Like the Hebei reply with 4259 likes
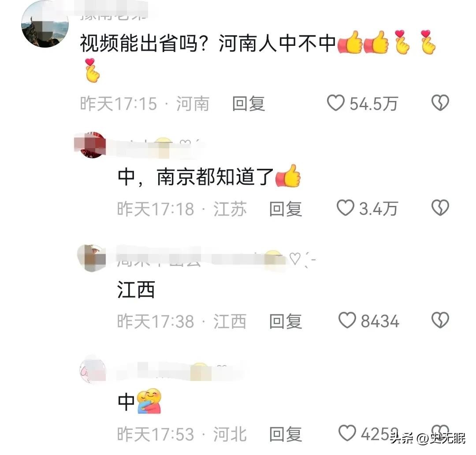 347,433
